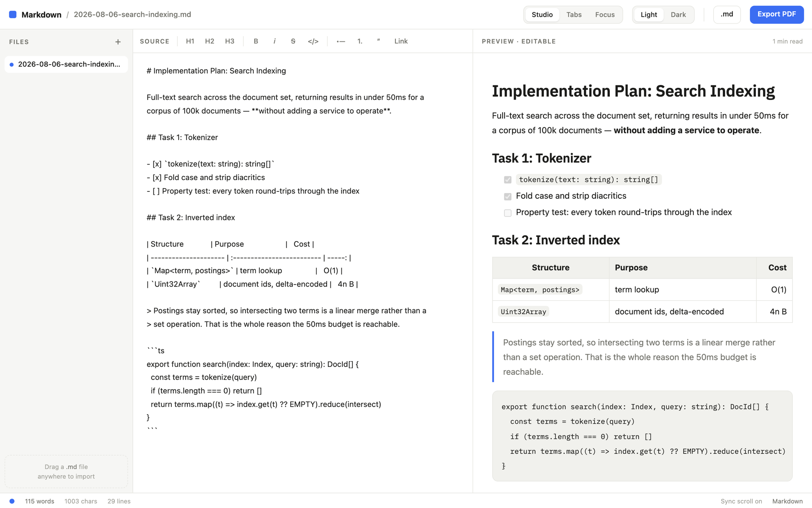Click the blue status dot in status bar

[x=12, y=501]
